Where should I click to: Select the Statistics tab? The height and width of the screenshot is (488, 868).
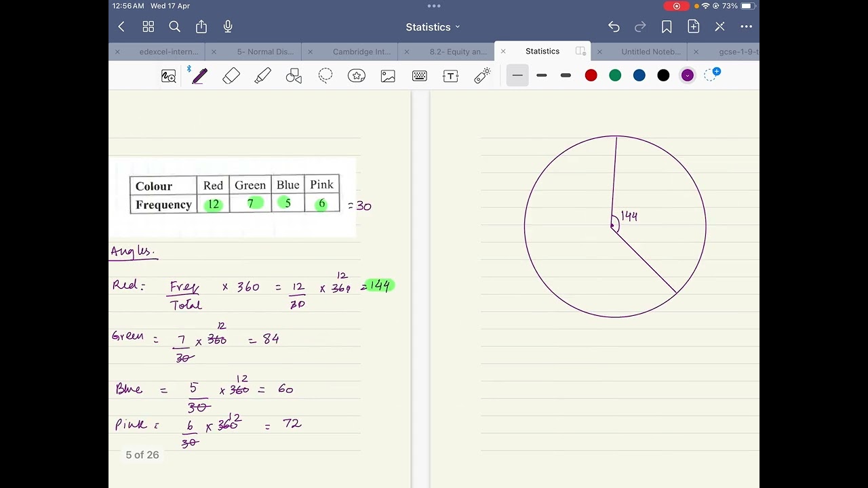(x=542, y=52)
